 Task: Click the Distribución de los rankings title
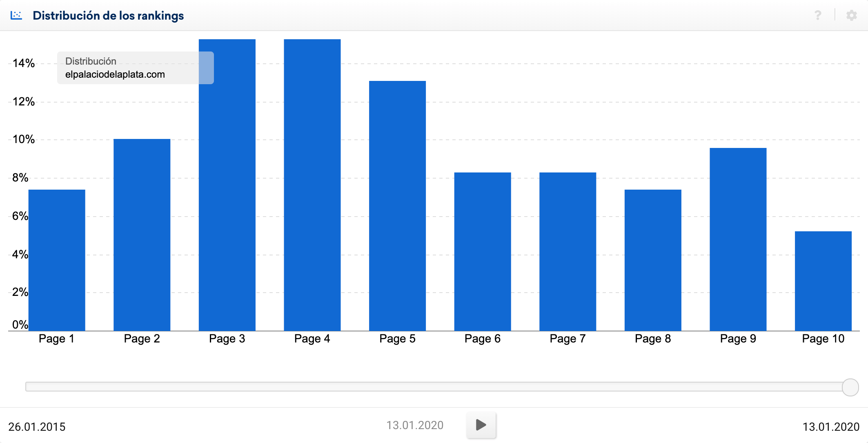pyautogui.click(x=108, y=16)
